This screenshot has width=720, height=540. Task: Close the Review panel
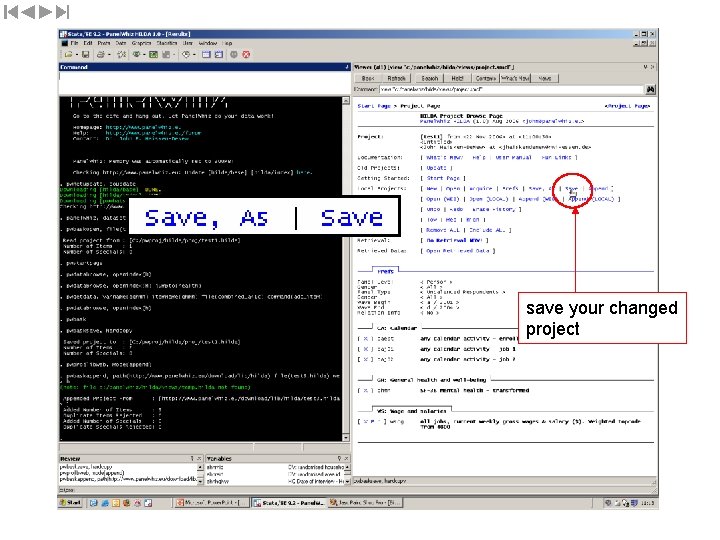point(199,458)
